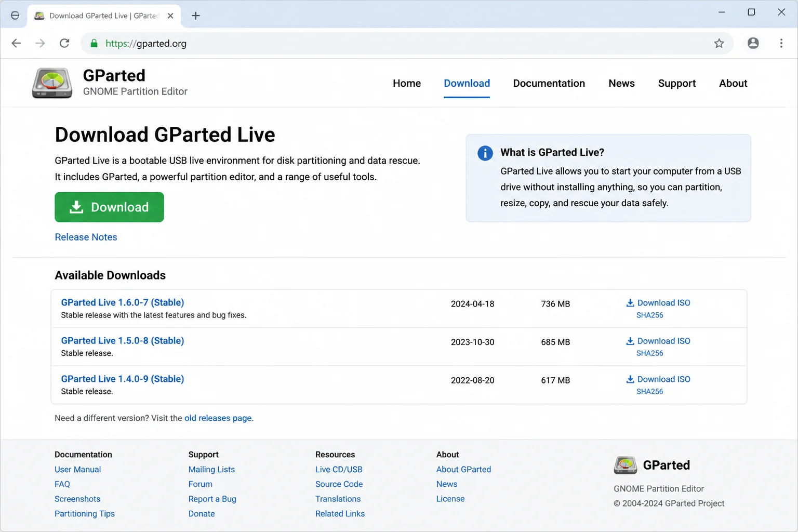The width and height of the screenshot is (798, 532).
Task: Open the Donate footer link
Action: [x=202, y=514]
